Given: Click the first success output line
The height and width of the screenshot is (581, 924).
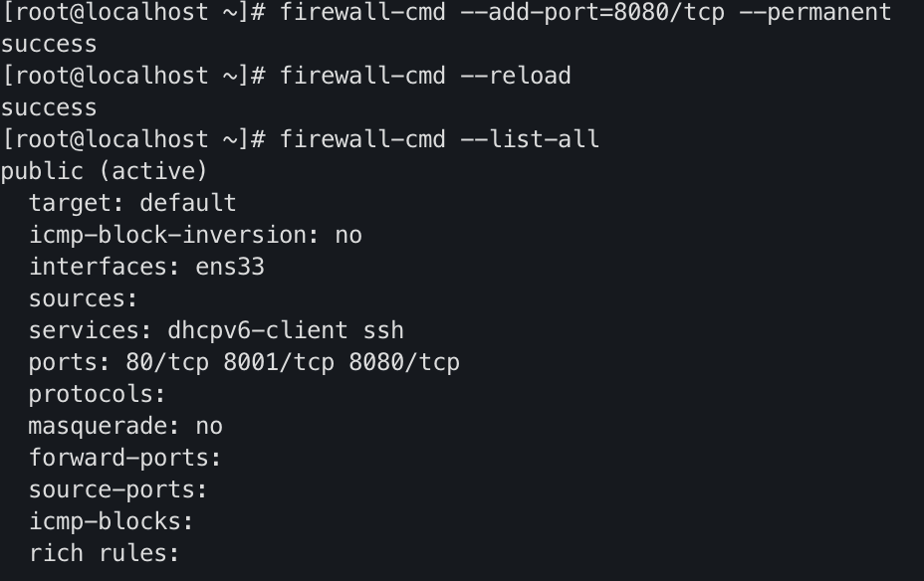Looking at the screenshot, I should 49,45.
